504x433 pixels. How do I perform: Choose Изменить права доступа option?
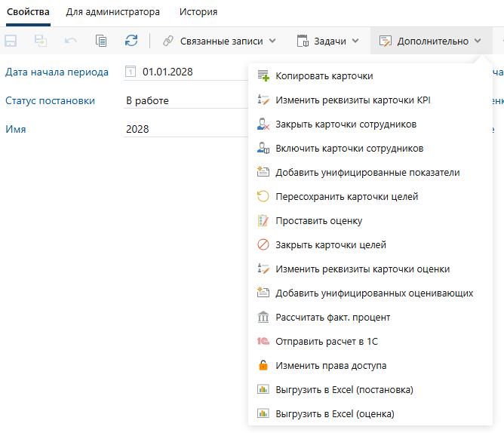330,366
